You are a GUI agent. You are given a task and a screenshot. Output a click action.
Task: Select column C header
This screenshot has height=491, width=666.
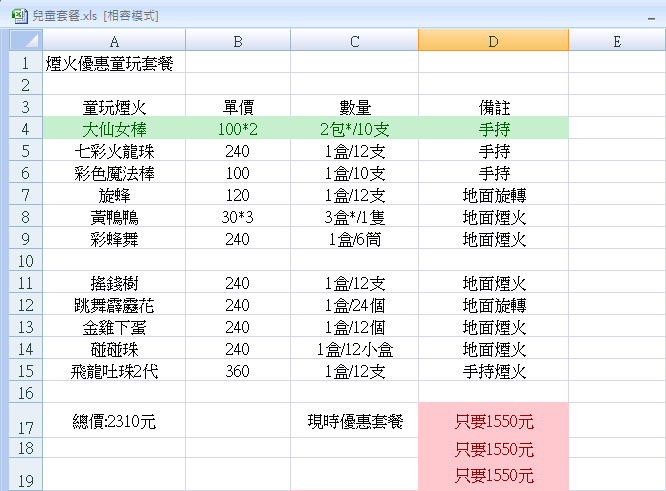(354, 41)
